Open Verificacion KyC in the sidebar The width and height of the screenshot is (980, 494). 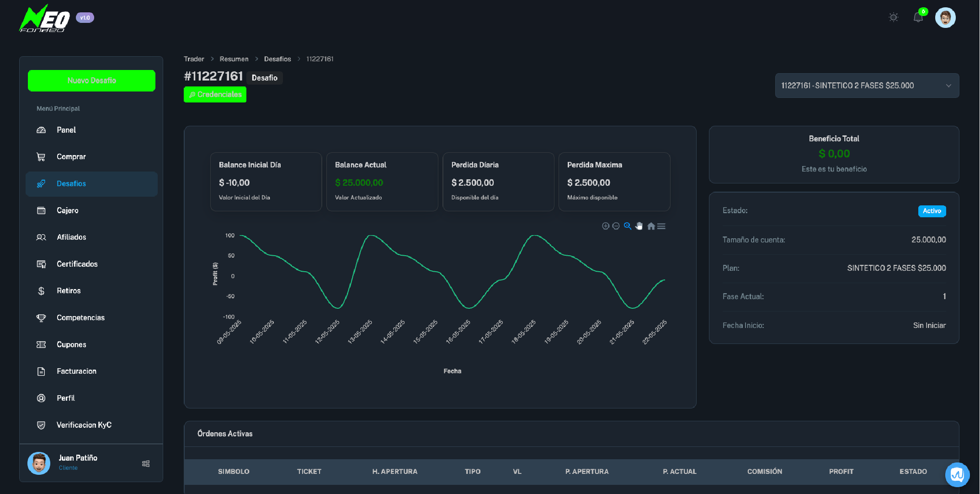click(x=84, y=425)
